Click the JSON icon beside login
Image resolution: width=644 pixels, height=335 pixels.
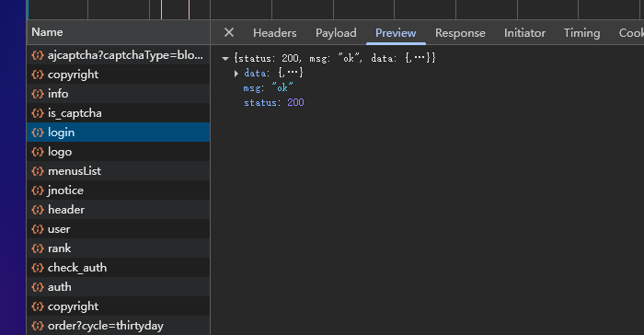coord(38,133)
